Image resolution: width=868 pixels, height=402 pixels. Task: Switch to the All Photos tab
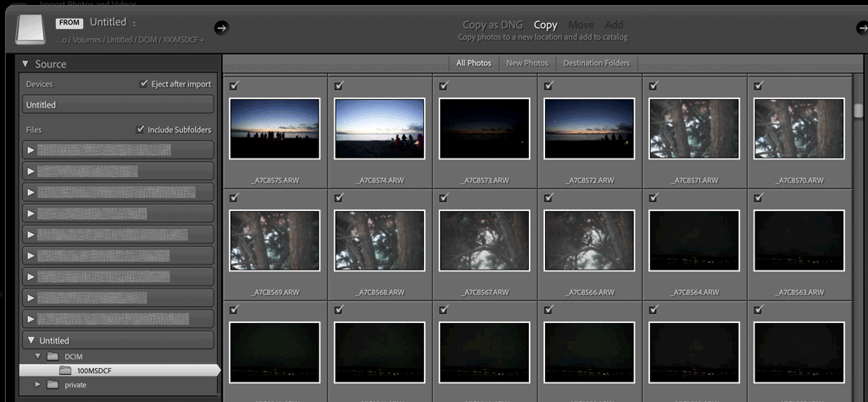[x=473, y=63]
